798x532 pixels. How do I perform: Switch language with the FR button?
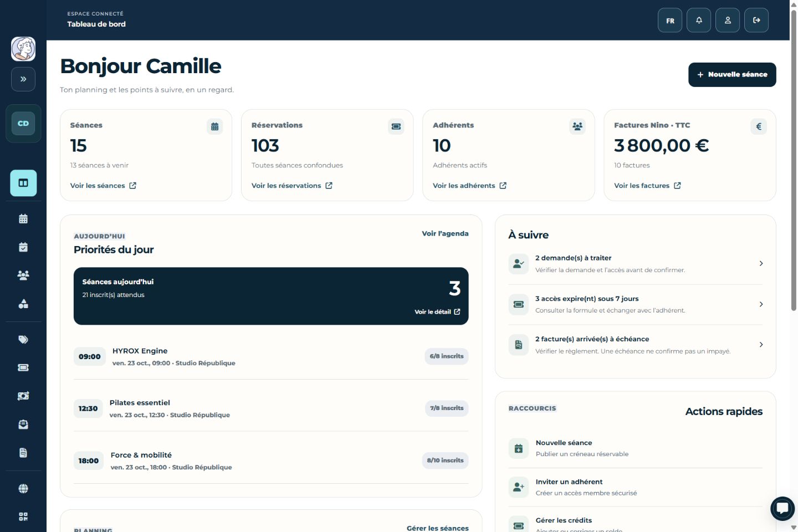[x=670, y=21]
